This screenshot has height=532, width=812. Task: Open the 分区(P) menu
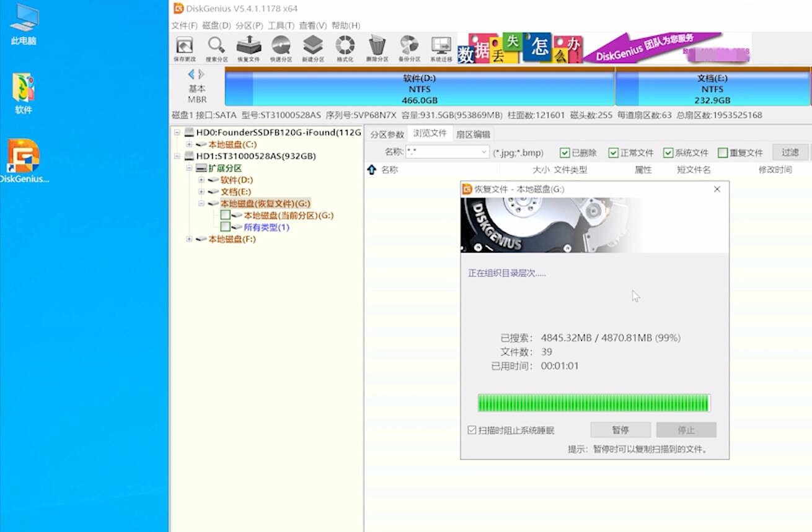pyautogui.click(x=249, y=25)
